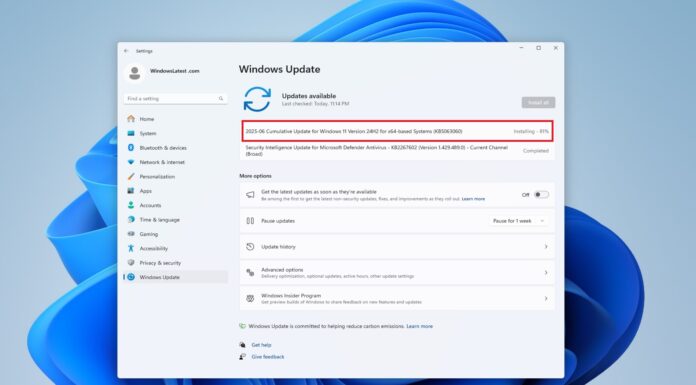Click the WindowsLatest.com account name
Screen dimensions: 696x385
[174, 71]
